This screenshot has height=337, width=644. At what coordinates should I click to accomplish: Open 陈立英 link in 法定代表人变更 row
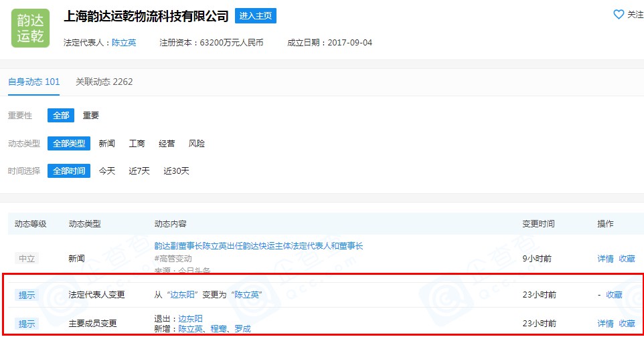[247, 295]
